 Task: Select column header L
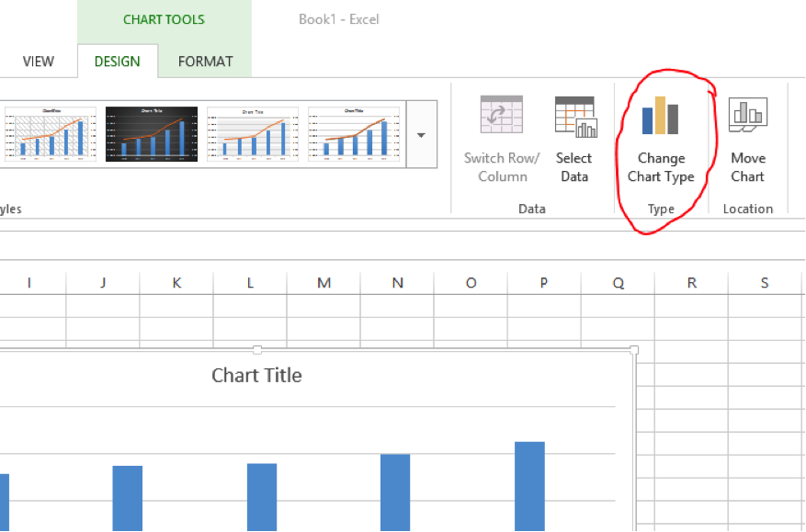click(250, 283)
